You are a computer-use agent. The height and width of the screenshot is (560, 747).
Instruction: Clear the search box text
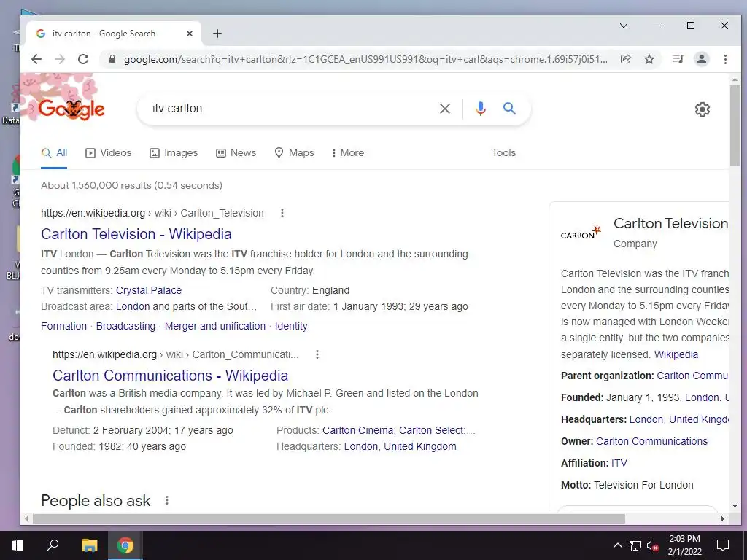tap(445, 109)
